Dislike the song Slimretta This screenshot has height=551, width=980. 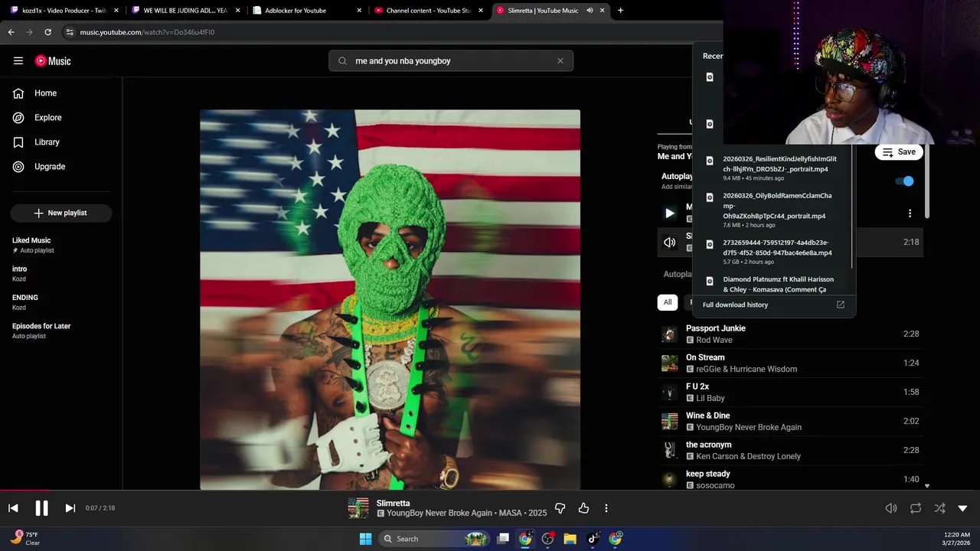click(x=560, y=508)
